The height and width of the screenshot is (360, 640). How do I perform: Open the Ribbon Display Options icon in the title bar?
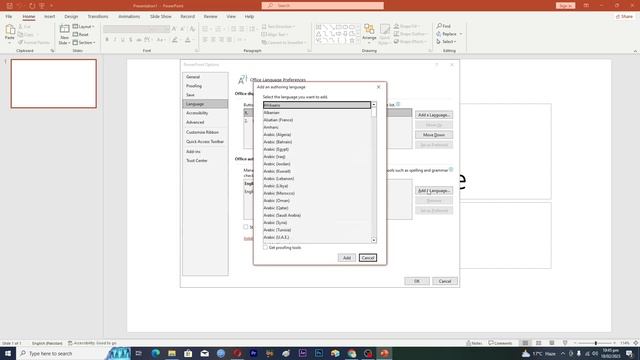(586, 6)
